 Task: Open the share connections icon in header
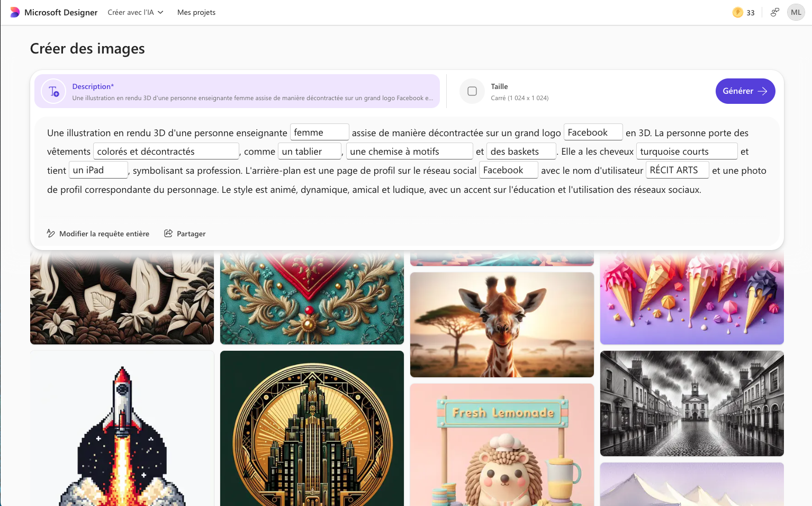tap(775, 12)
